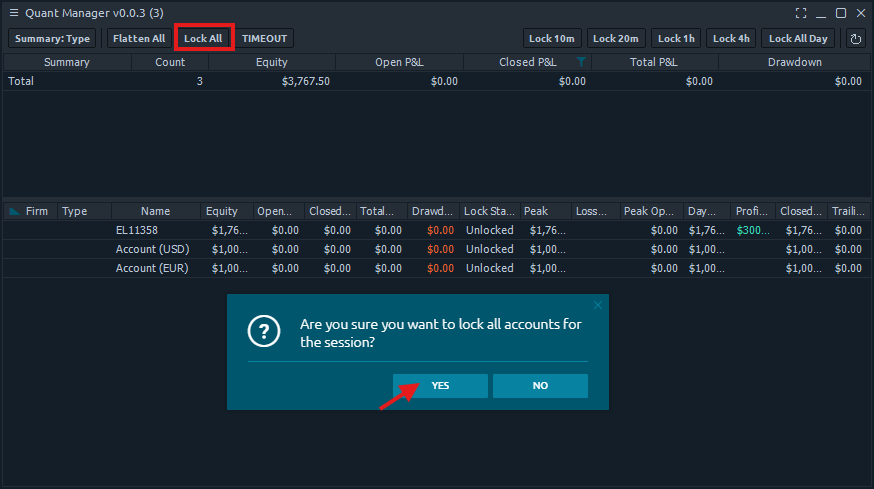Click the chart icon beside Firm header

[14, 211]
